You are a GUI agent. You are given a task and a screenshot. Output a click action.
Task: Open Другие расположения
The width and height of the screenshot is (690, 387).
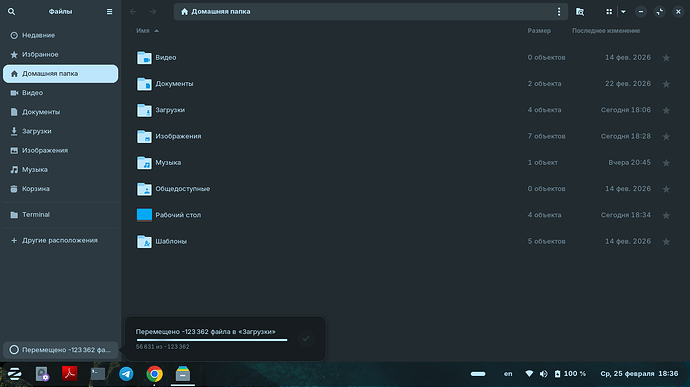60,240
